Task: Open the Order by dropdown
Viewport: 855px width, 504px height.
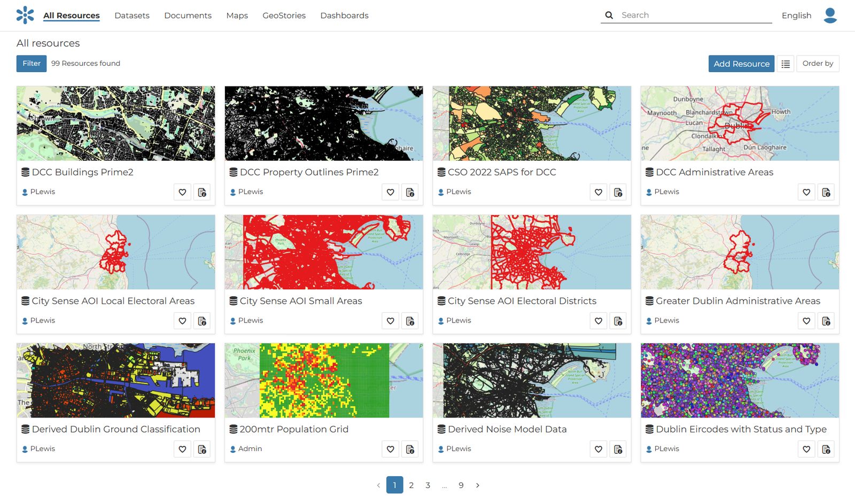Action: pos(818,64)
